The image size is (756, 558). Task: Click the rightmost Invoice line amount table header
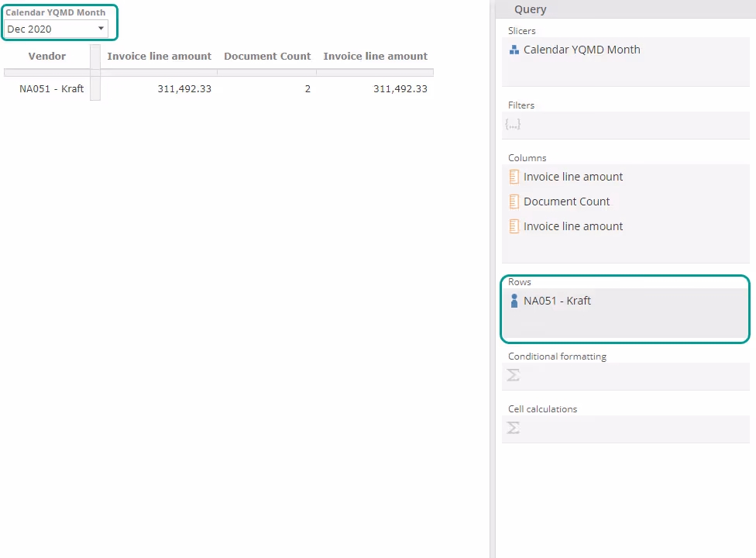pos(375,57)
